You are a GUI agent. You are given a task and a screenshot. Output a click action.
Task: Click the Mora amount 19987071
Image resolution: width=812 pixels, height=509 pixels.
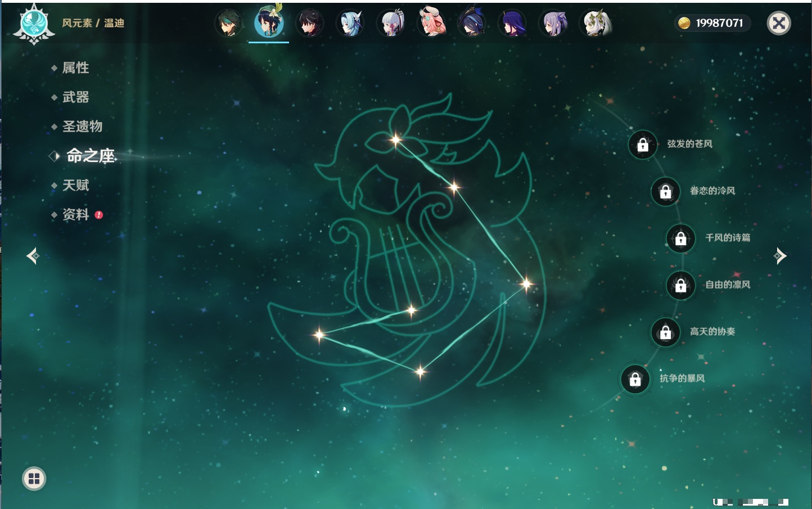pos(719,23)
